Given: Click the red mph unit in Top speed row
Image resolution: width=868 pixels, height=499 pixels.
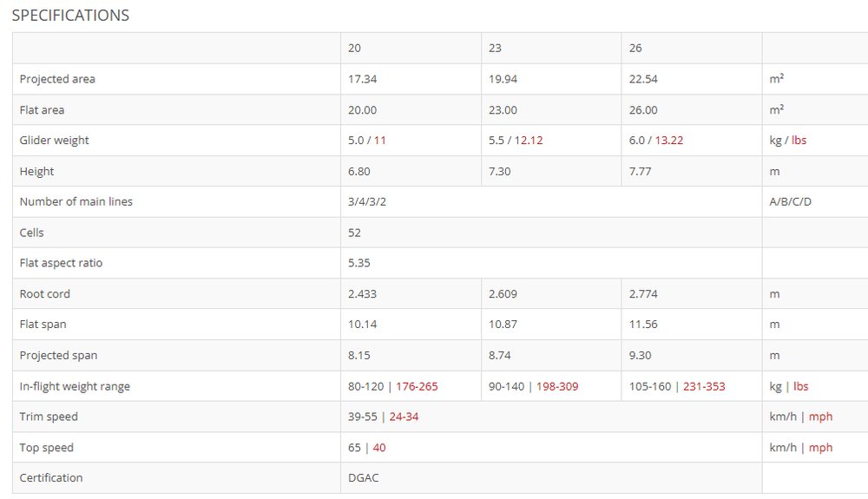Looking at the screenshot, I should [820, 448].
